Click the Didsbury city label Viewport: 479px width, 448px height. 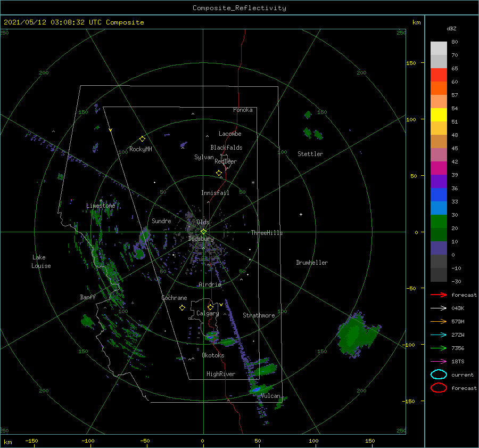201,239
